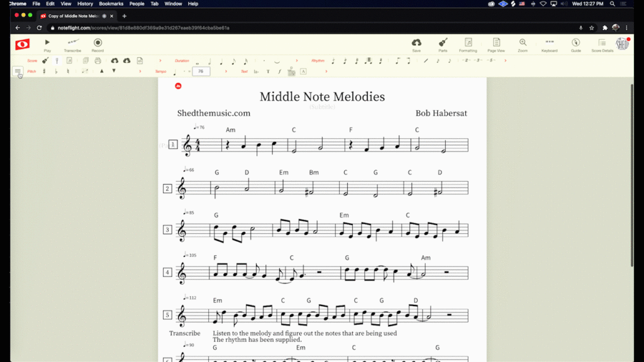Screen dimensions: 644x362
Task: Toggle Page View mode
Action: (496, 44)
